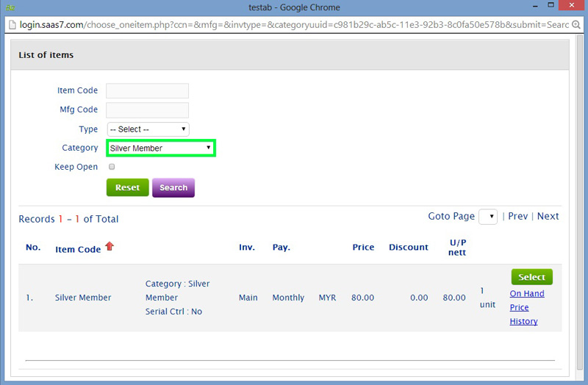
Task: Open the Price link under On Hand
Action: pyautogui.click(x=519, y=308)
